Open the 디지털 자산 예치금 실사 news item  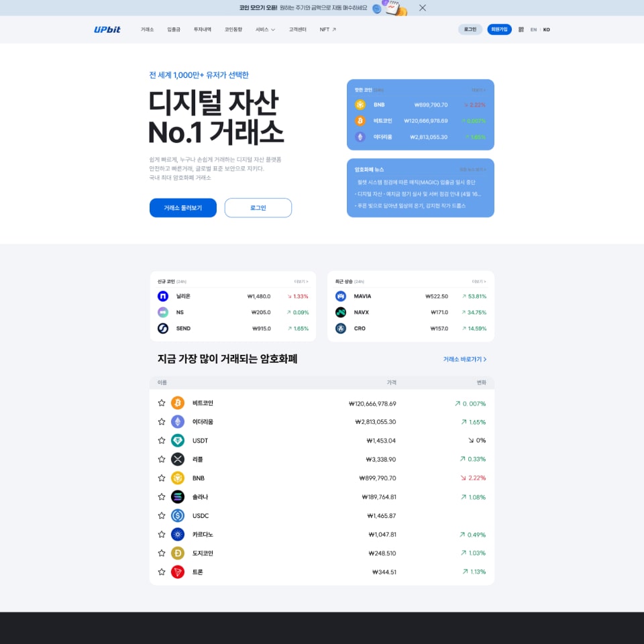pyautogui.click(x=418, y=194)
